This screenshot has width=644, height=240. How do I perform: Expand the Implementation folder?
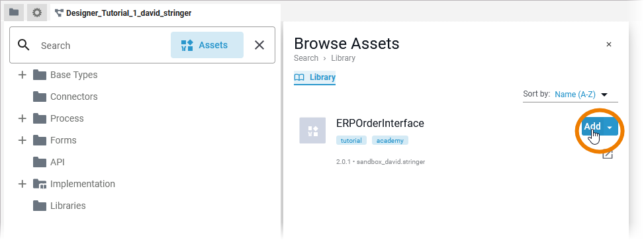23,184
